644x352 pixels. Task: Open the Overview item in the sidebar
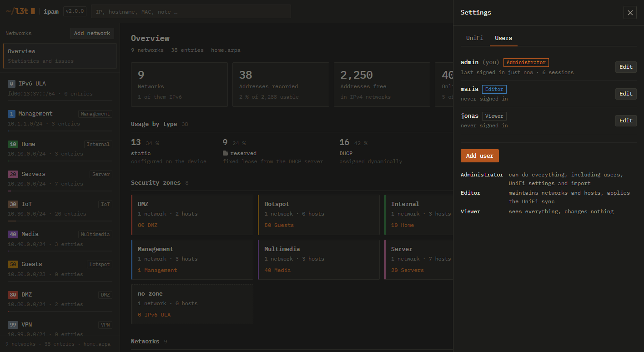tap(60, 56)
